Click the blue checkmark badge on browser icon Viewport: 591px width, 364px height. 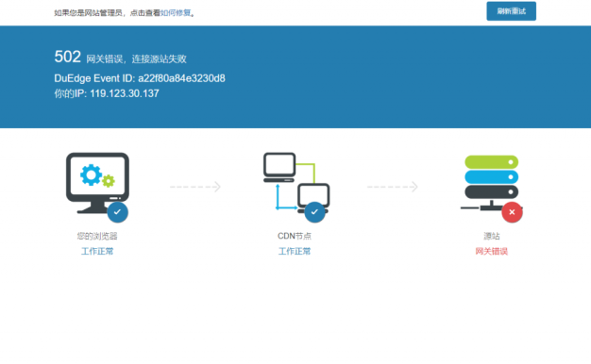(118, 212)
